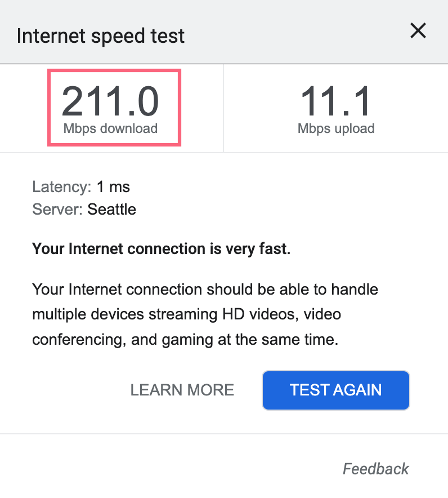Screen dimensions: 448x498
Task: Click the line mentioning "streaming HD videos"
Action: (x=186, y=314)
